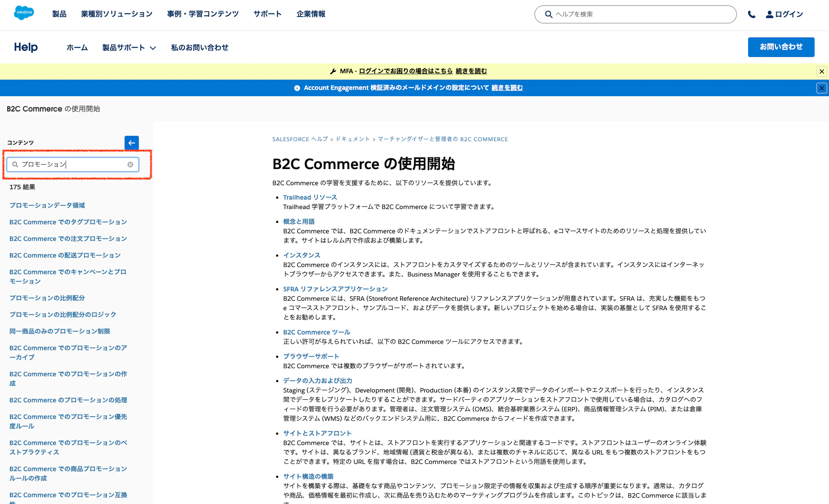Click the 175 結果 count text
829x504 pixels.
[x=22, y=187]
